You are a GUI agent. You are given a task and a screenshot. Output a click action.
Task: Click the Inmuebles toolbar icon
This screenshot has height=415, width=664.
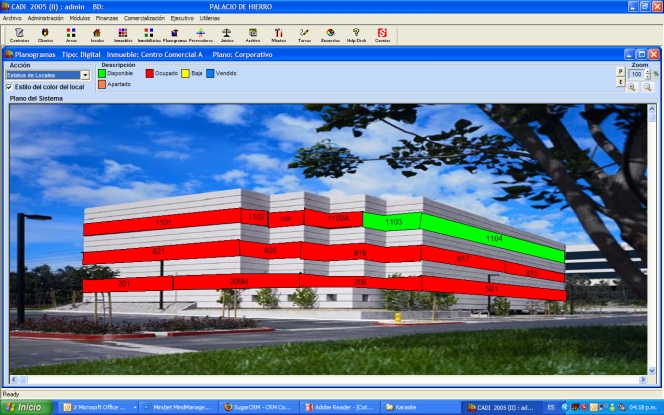pyautogui.click(x=122, y=35)
